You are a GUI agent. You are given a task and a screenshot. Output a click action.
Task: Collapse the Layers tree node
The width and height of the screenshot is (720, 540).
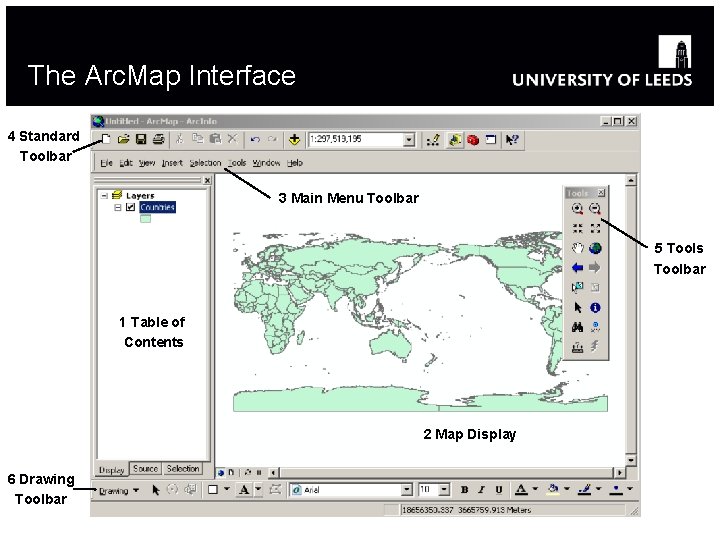coord(105,196)
